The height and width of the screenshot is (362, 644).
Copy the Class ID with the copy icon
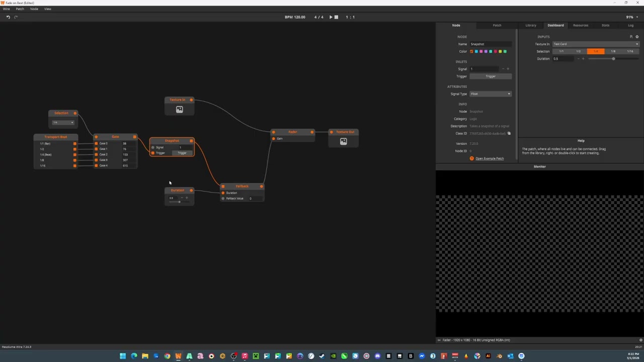pyautogui.click(x=509, y=133)
